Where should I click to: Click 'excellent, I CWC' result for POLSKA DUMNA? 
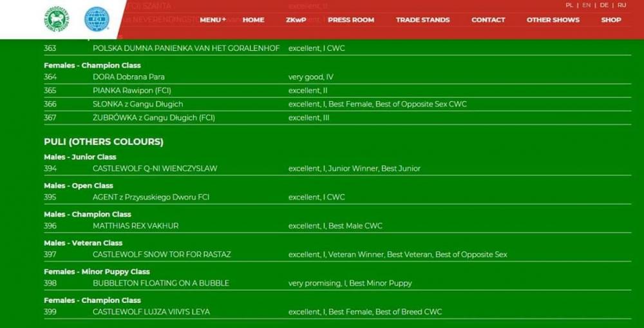pos(317,48)
